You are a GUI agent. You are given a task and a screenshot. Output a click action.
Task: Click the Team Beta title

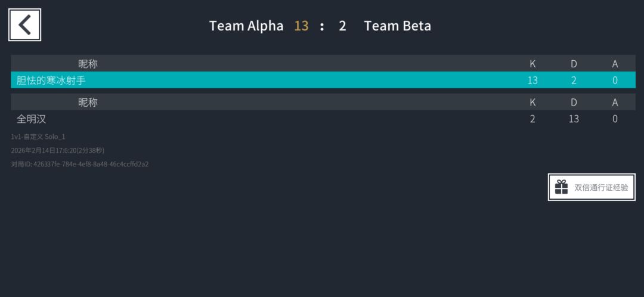397,26
